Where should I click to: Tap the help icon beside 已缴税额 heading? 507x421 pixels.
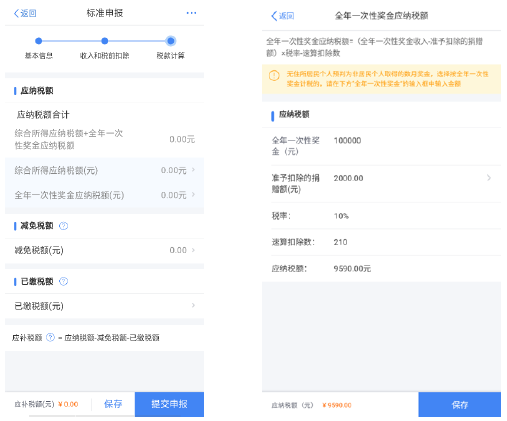(x=63, y=281)
